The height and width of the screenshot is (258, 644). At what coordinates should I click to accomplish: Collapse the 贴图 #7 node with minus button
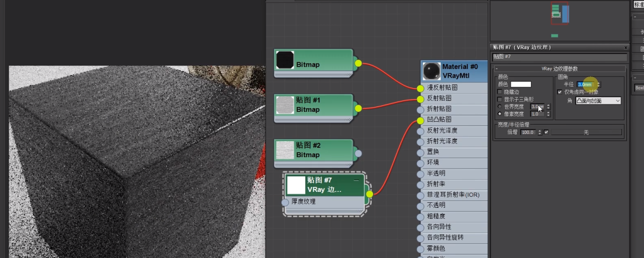356,180
